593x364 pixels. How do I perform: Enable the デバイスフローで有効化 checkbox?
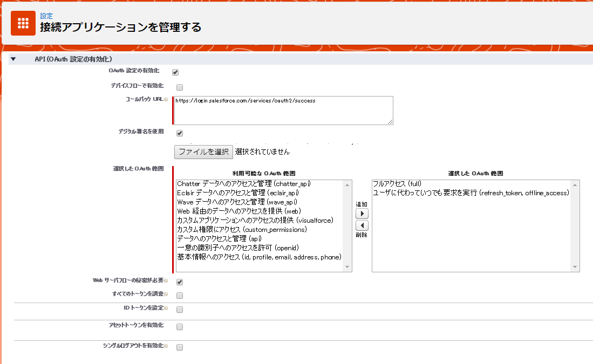click(x=180, y=87)
